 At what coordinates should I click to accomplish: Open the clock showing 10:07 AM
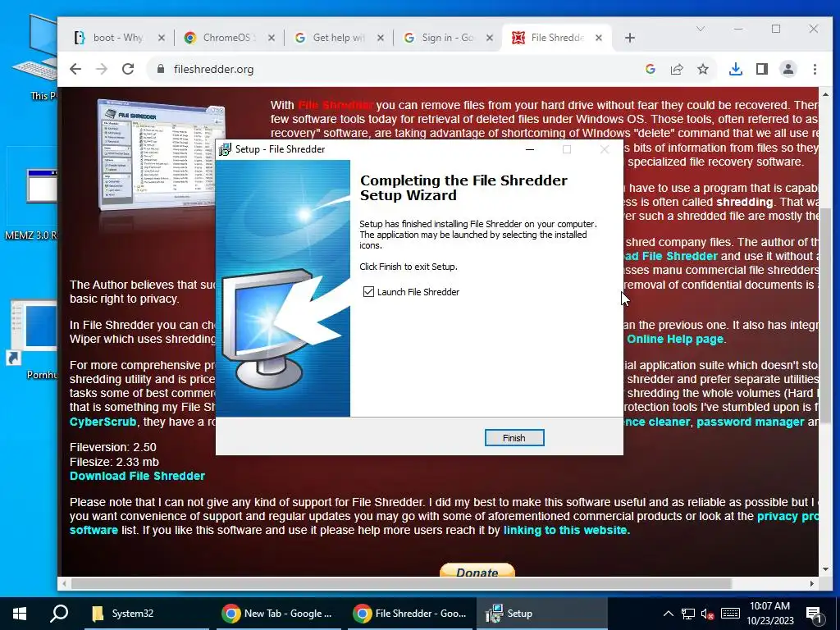pos(770,614)
